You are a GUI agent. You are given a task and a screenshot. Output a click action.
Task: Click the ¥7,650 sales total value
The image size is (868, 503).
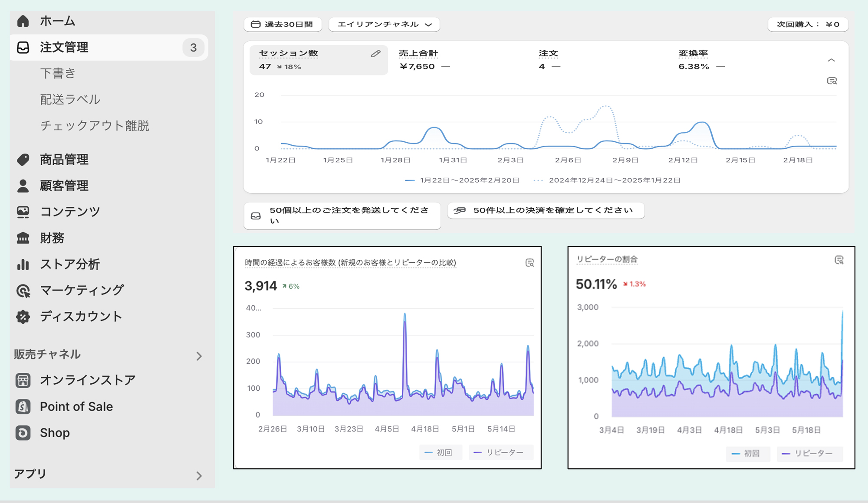417,67
